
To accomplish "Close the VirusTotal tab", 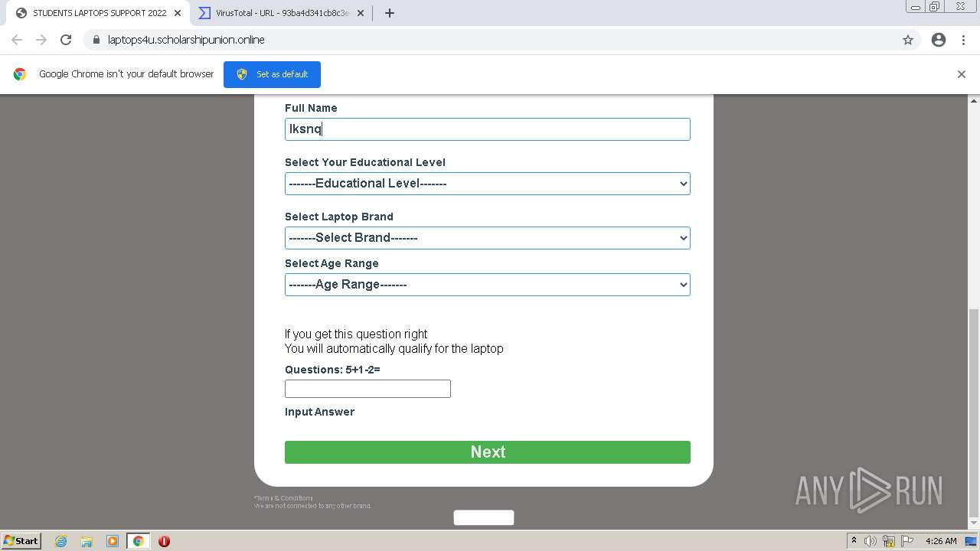I will (x=361, y=13).
